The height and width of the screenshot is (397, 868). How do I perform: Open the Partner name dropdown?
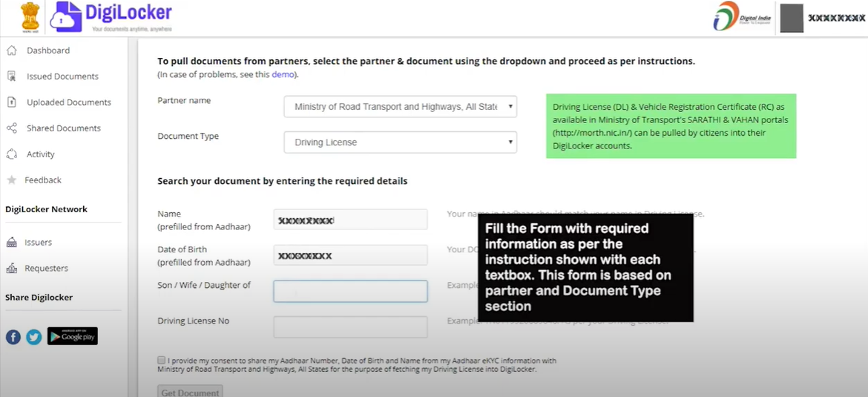pyautogui.click(x=400, y=107)
